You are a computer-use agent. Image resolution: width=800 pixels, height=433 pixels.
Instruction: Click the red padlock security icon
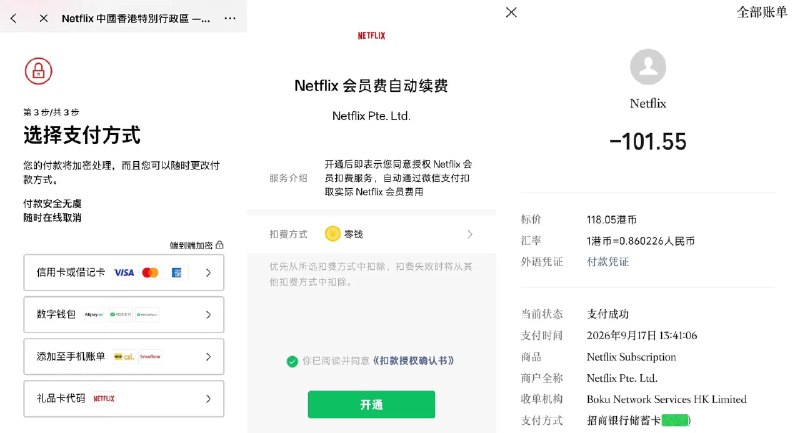[x=38, y=71]
